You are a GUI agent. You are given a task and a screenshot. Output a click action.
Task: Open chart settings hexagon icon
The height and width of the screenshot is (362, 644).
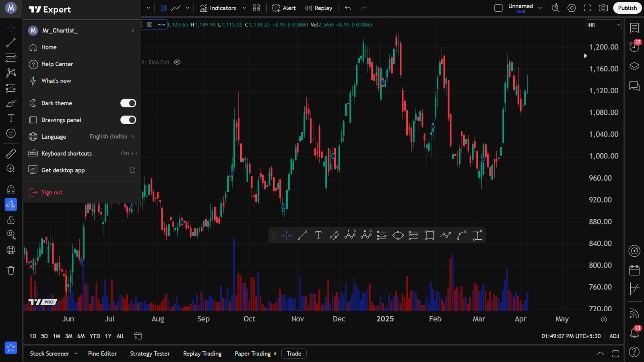coord(572,8)
